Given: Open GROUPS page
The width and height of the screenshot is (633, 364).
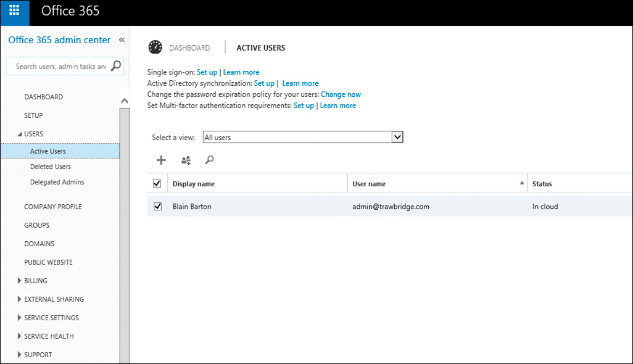Looking at the screenshot, I should (x=37, y=225).
